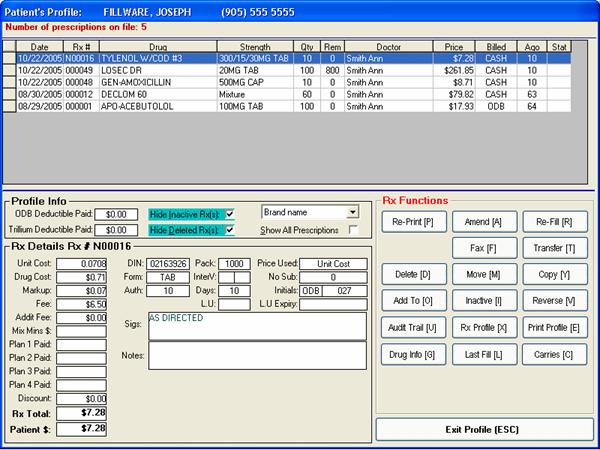The height and width of the screenshot is (450, 600).
Task: Click row selector beside APO-ACEBUTOLOL
Action: (9, 106)
